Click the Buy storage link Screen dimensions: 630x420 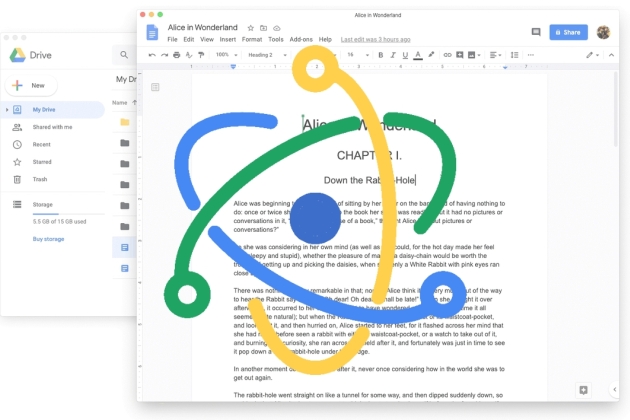[x=48, y=239]
